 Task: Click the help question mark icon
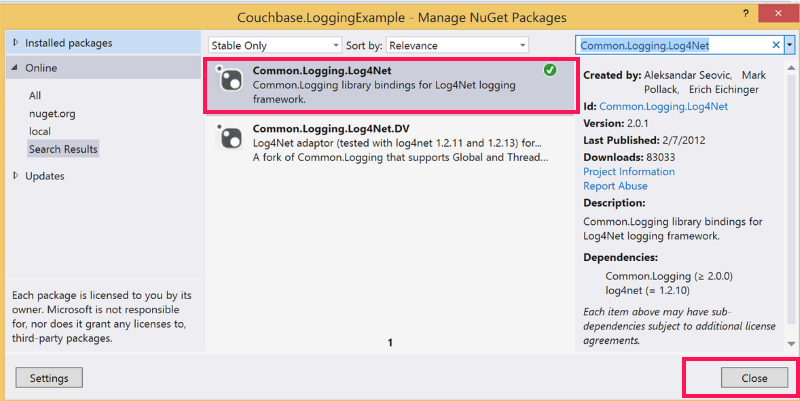pos(745,14)
